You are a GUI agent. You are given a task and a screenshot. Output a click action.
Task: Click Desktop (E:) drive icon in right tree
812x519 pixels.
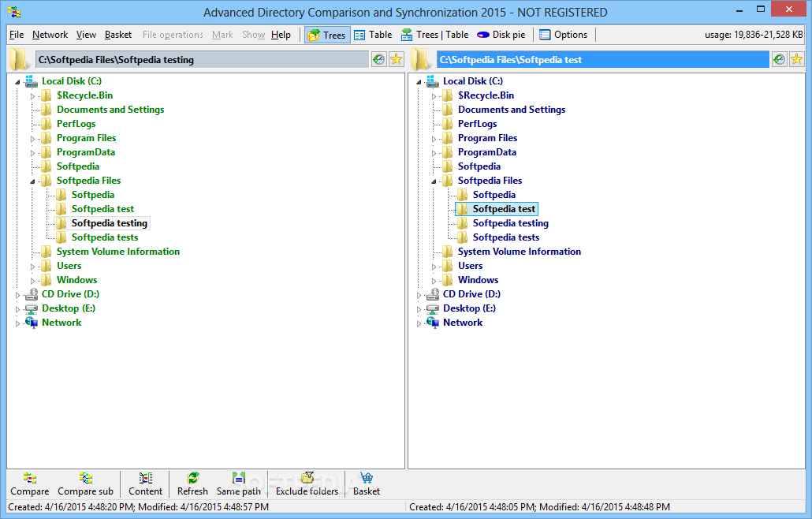click(433, 308)
